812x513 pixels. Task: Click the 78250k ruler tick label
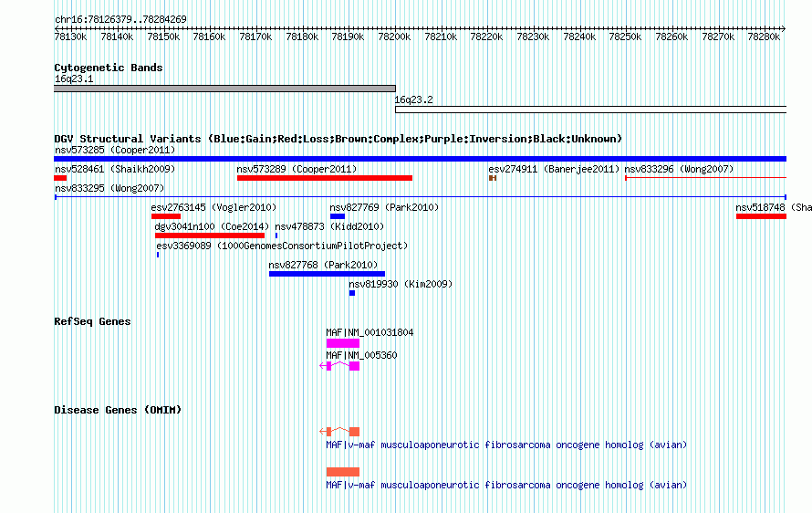pos(625,37)
